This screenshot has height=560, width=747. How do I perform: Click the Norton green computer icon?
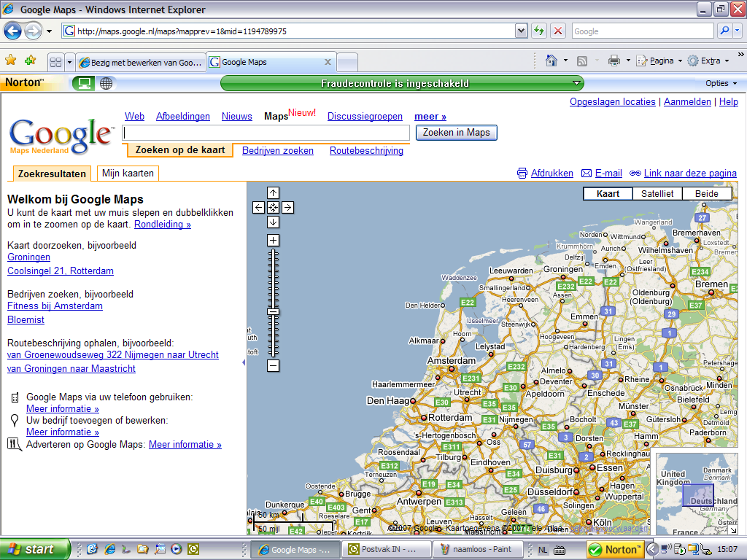tap(84, 83)
